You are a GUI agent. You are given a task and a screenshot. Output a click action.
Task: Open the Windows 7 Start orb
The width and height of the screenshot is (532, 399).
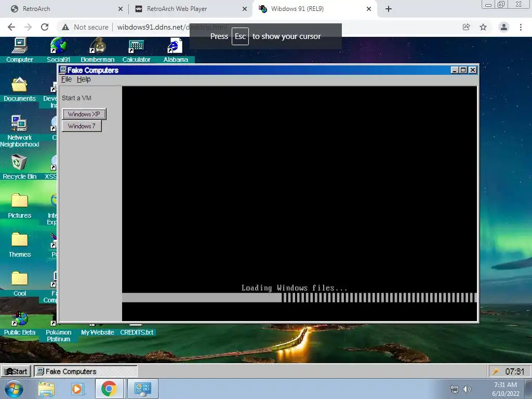(x=14, y=389)
